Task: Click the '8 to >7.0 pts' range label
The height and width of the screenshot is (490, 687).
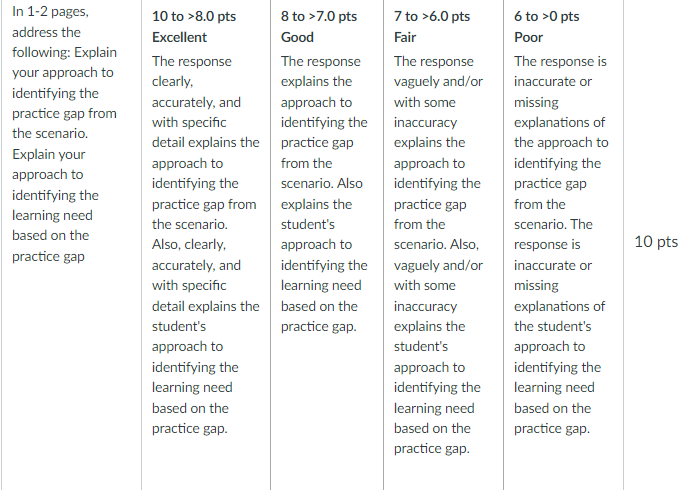Action: (x=319, y=17)
